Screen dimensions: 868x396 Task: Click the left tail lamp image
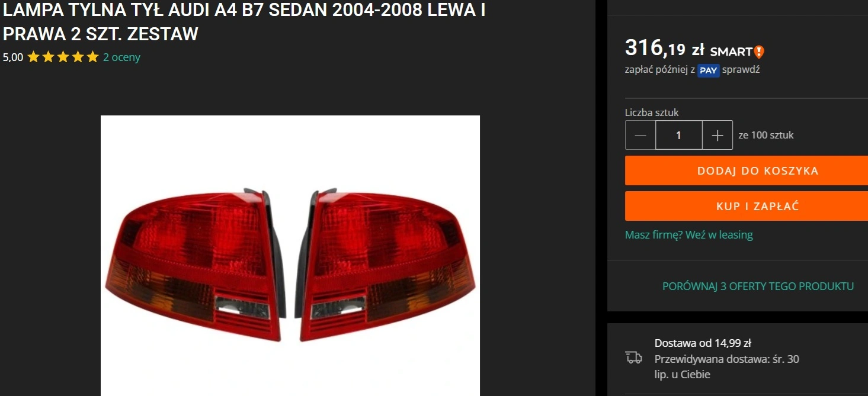(196, 265)
